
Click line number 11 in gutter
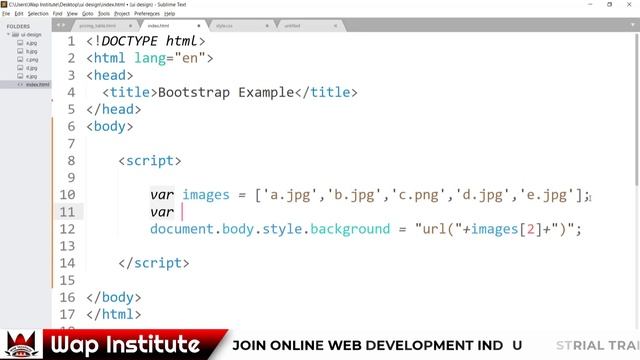[67, 212]
